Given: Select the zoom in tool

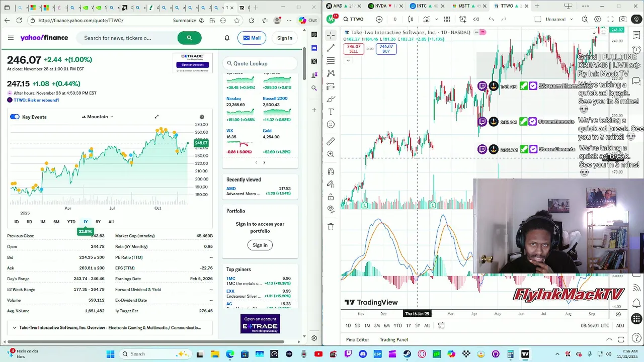Looking at the screenshot, I should tap(331, 154).
